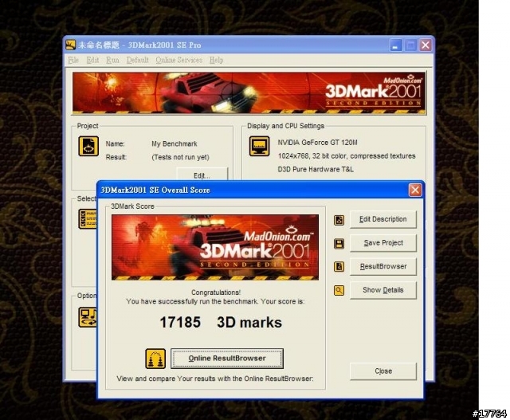
Task: Click the Show Details button
Action: [x=383, y=290]
